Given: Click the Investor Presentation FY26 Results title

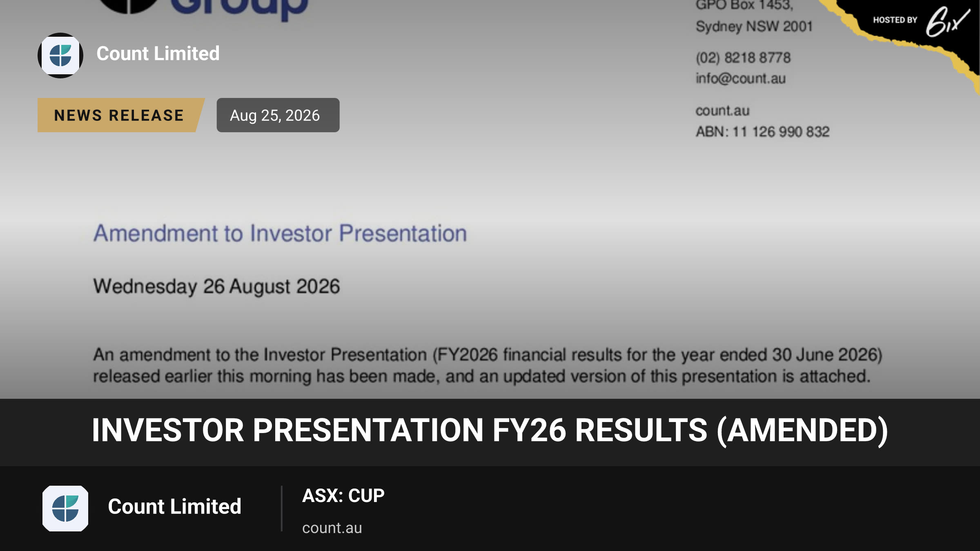Looking at the screenshot, I should point(490,430).
